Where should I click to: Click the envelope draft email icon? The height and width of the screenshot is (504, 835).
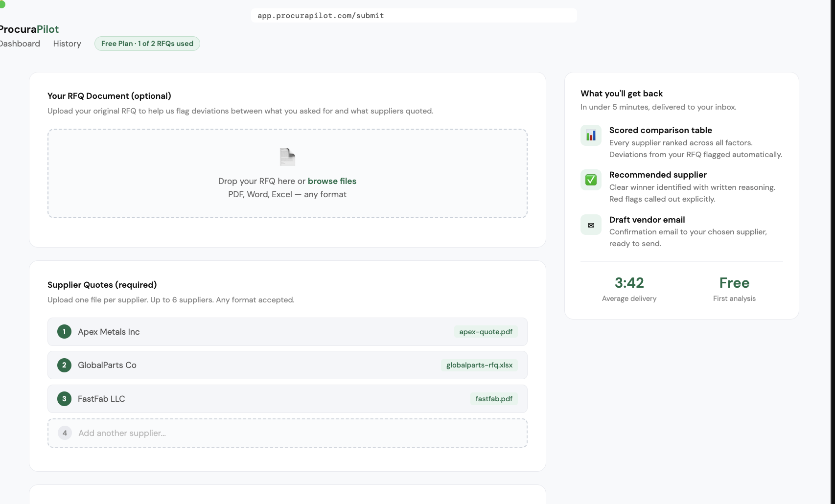591,225
